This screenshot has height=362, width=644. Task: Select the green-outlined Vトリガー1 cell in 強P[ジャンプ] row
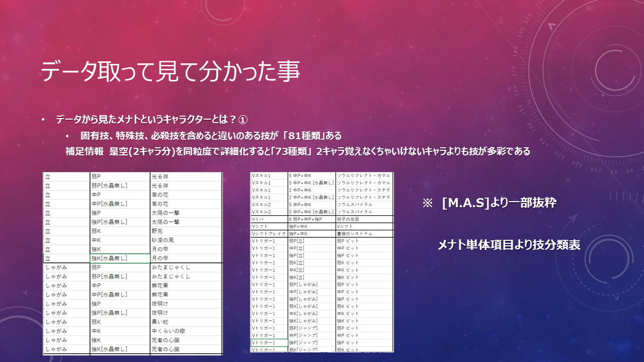click(x=269, y=342)
